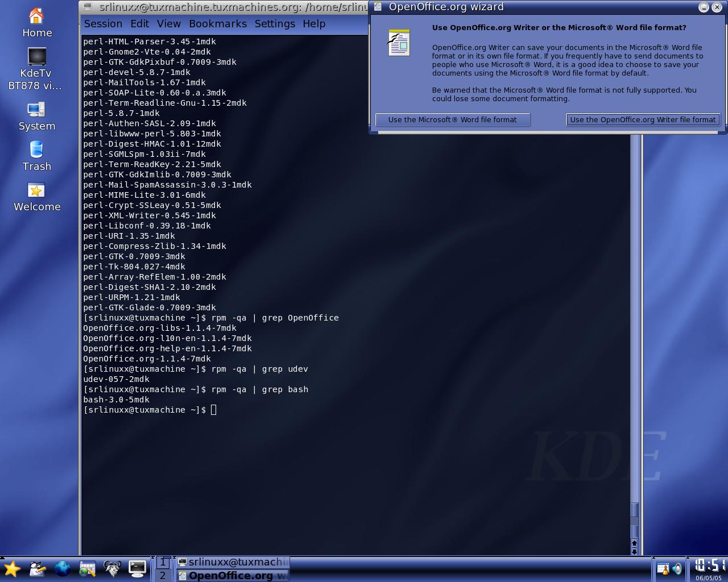Click the 06/05/05 date under the clock
Image resolution: width=728 pixels, height=582 pixels.
pos(708,578)
